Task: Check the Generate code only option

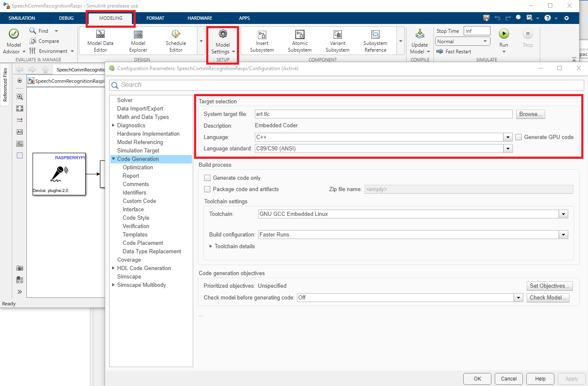Action: click(207, 178)
